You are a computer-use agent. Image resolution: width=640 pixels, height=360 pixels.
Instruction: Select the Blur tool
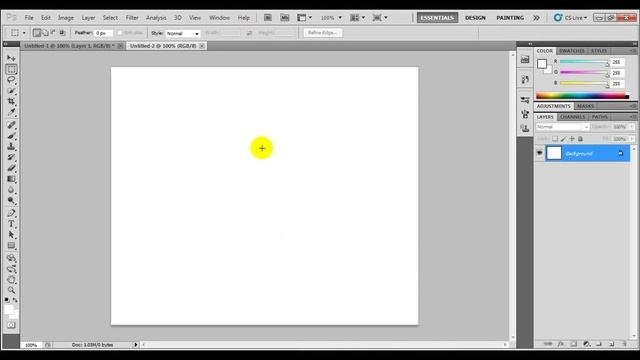(x=11, y=189)
